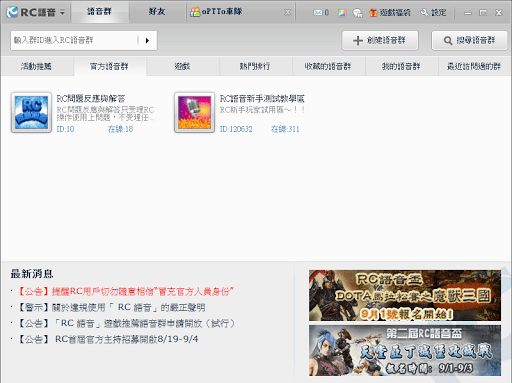This screenshot has width=512, height=383.
Task: Click the RC語音新手測試教學區 microphone thumbnail
Action: click(x=194, y=113)
